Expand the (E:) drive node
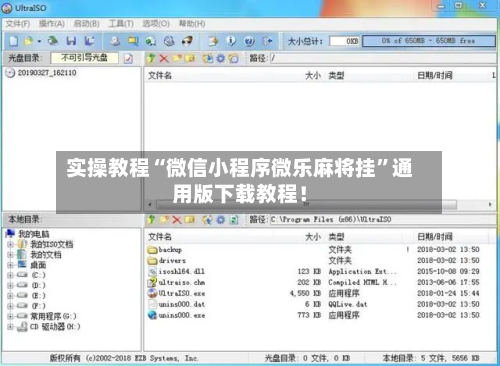Viewport: 500px width, 366px height. tap(10, 295)
